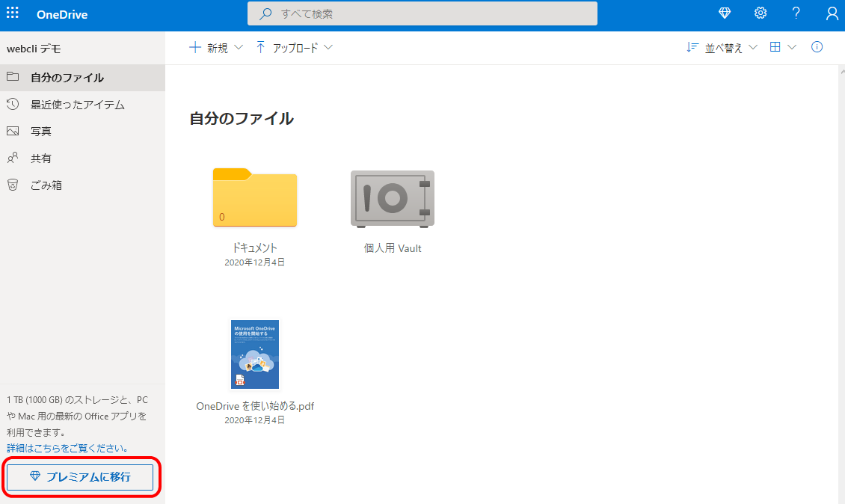This screenshot has width=845, height=504.
Task: Open the help question mark icon
Action: (x=796, y=13)
